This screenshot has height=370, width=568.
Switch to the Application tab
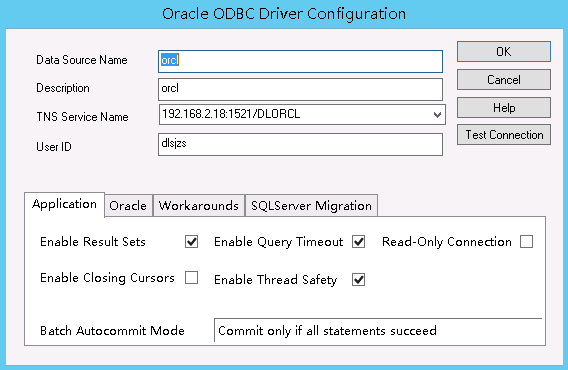click(x=64, y=204)
